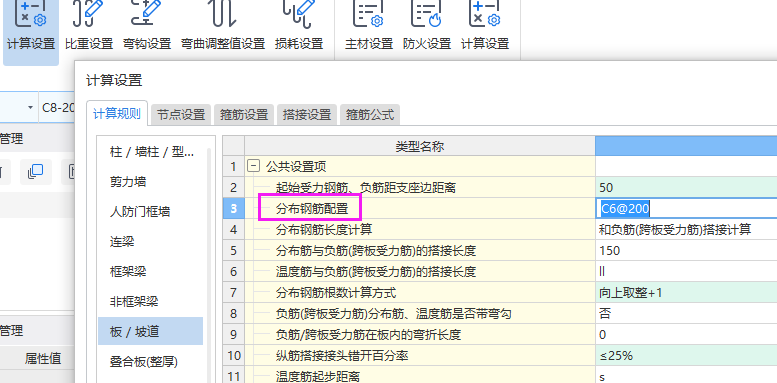
Task: Select the 分布钢筋配置 row name
Action: (312, 209)
